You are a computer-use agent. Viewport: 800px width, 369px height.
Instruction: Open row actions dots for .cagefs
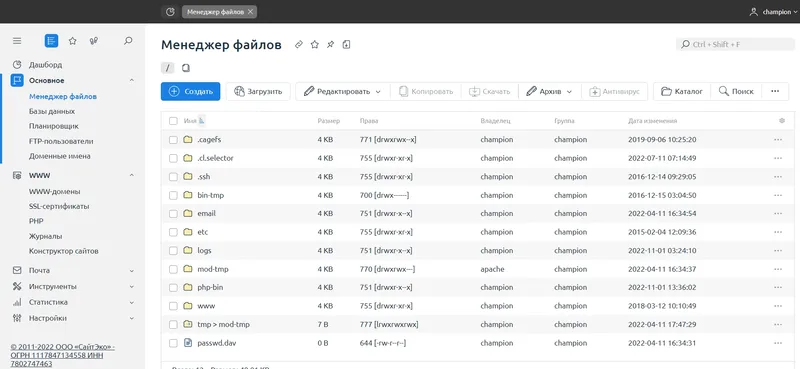tap(778, 139)
